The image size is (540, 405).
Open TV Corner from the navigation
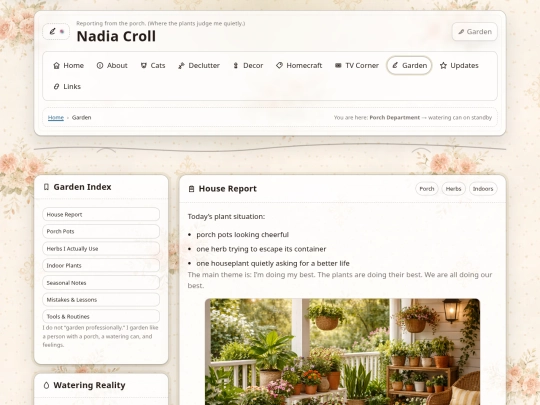tap(357, 65)
